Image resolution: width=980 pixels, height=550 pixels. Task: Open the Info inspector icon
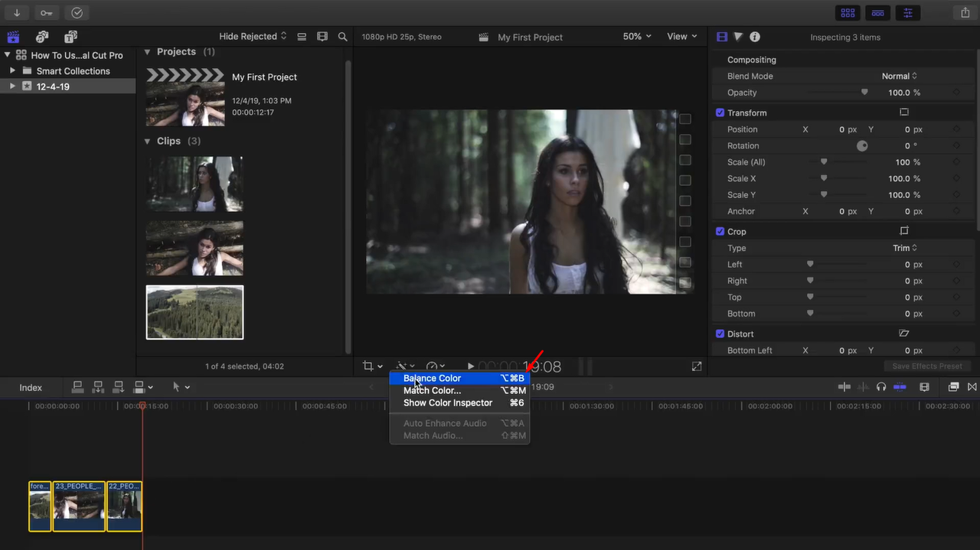tap(755, 37)
